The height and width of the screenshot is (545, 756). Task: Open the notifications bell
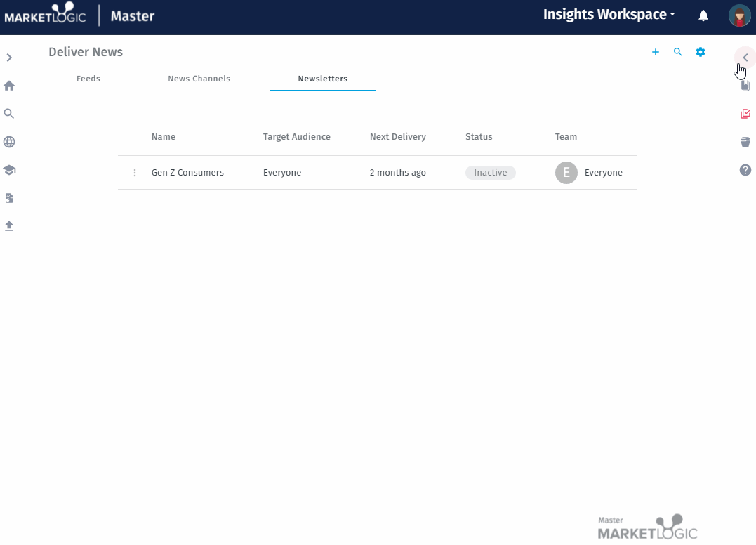703,15
